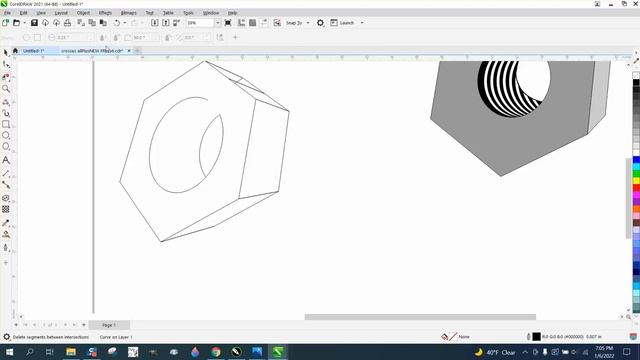640x360 pixels.
Task: Click the add-tools plus button under the toolbox
Action: point(6,262)
